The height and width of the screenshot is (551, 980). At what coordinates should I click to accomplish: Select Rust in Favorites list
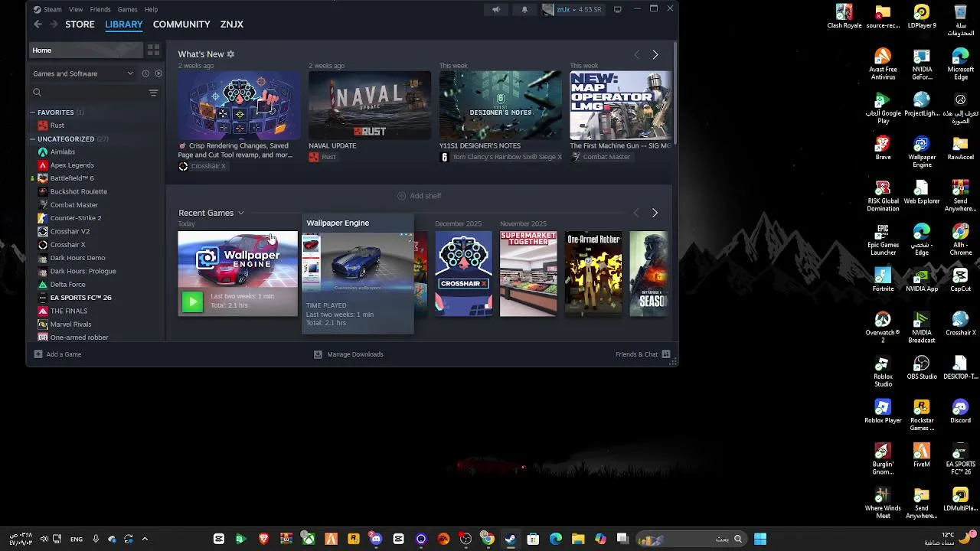[x=57, y=126]
